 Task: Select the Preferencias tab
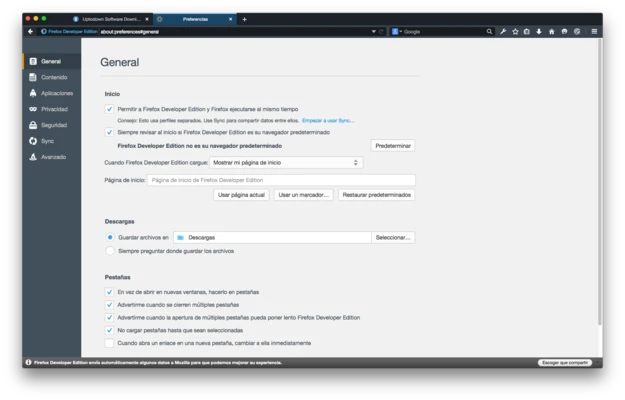[195, 19]
